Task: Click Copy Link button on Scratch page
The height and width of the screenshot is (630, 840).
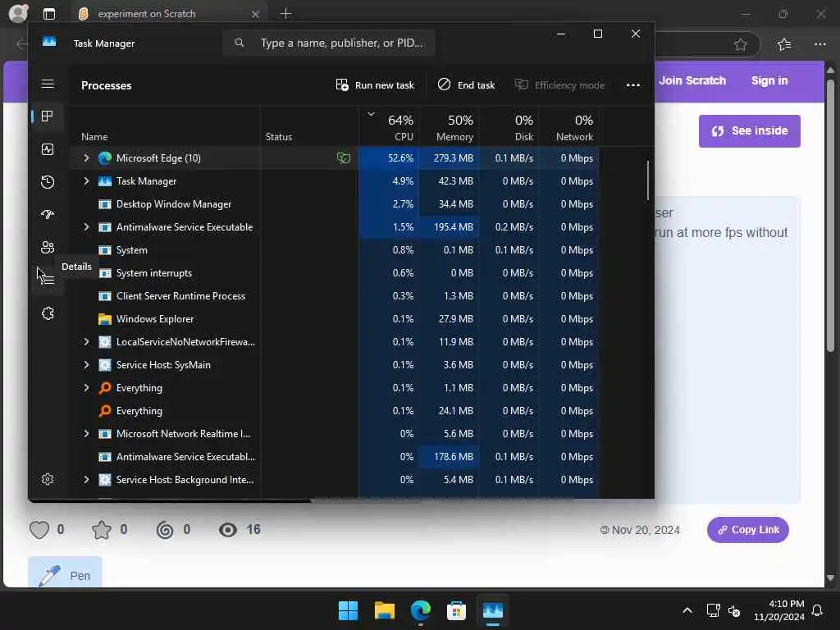Action: 748,530
